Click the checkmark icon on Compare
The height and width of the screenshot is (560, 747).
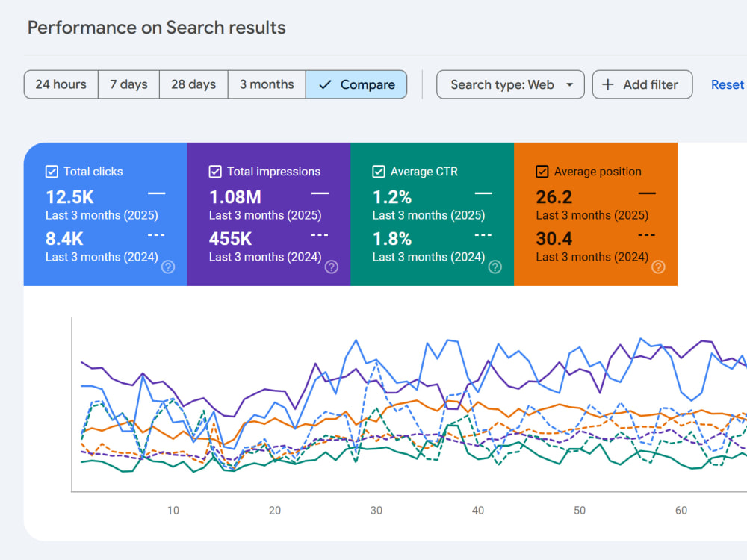(325, 85)
